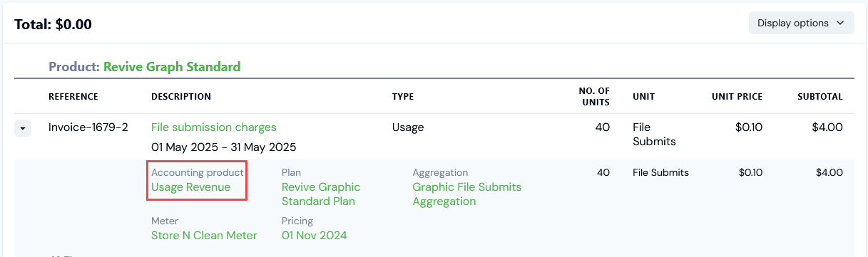Click the Usage Revenue accounting product link

[x=191, y=187]
